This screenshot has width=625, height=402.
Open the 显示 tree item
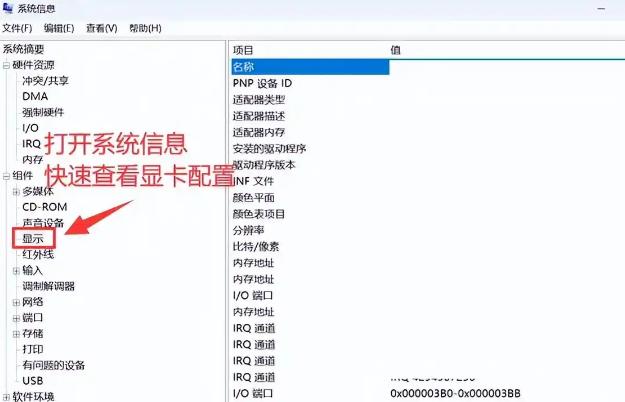click(x=33, y=239)
